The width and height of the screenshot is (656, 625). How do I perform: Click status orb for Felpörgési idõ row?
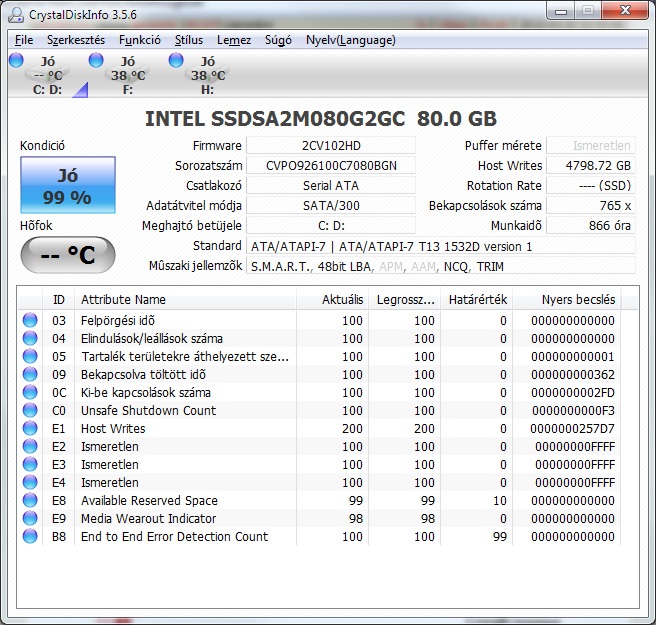[30, 320]
